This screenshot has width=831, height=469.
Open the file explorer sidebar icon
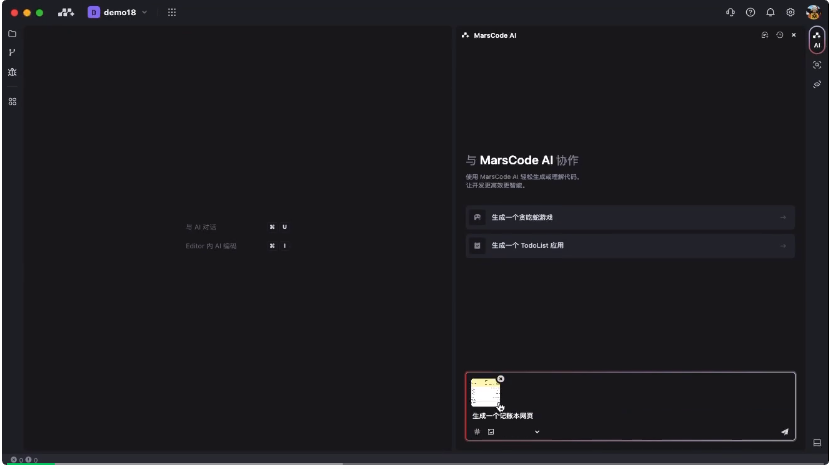tap(12, 34)
